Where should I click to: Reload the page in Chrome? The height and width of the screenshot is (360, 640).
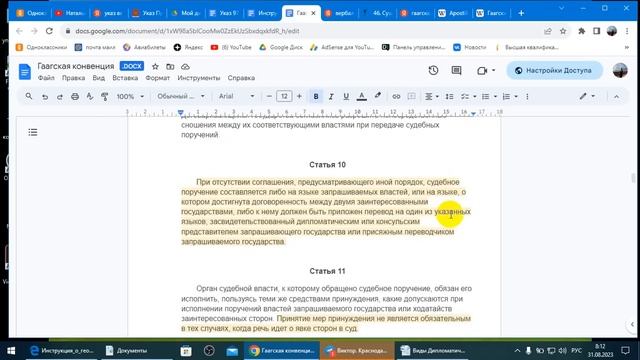pyautogui.click(x=49, y=31)
